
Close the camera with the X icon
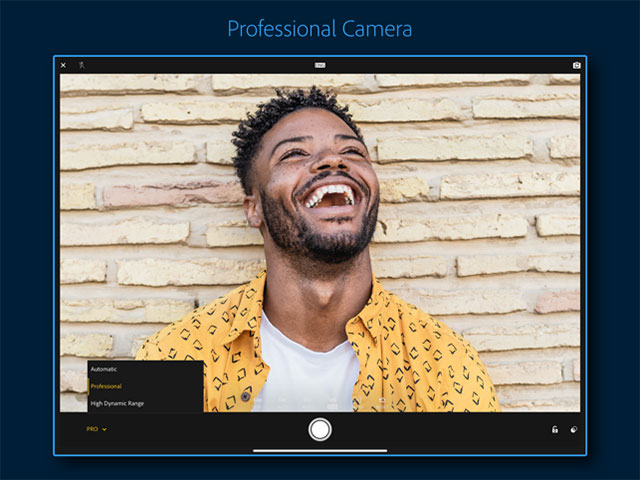[x=63, y=65]
